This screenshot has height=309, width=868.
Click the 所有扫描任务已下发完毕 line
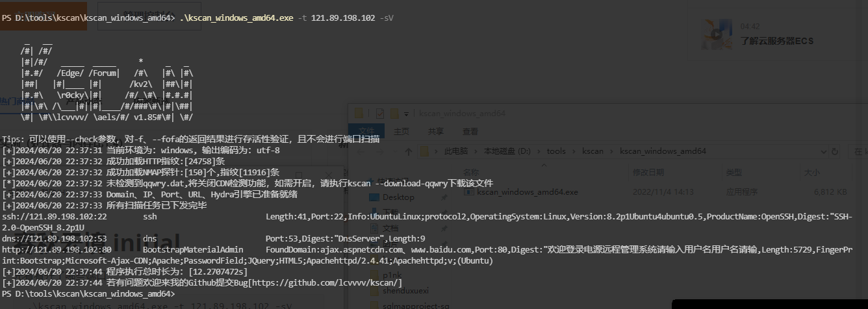coord(104,205)
